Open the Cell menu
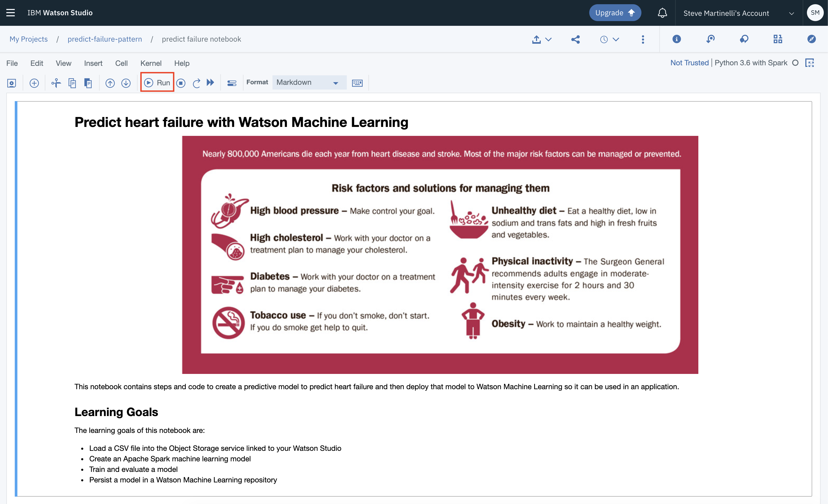This screenshot has height=504, width=828. click(x=121, y=63)
